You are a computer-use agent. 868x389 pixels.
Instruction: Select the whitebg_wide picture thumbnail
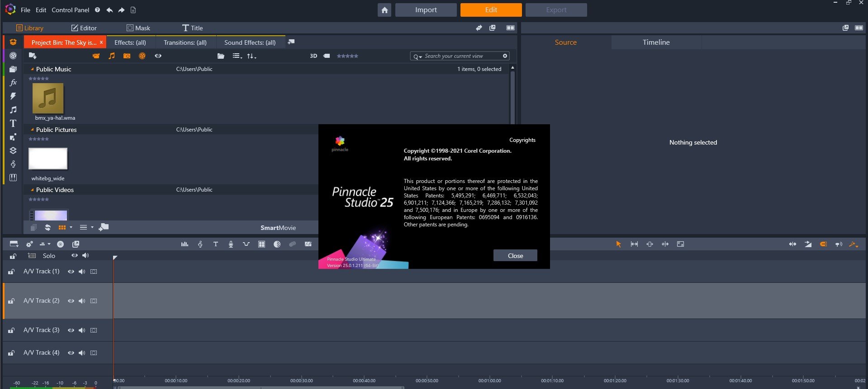[x=48, y=159]
